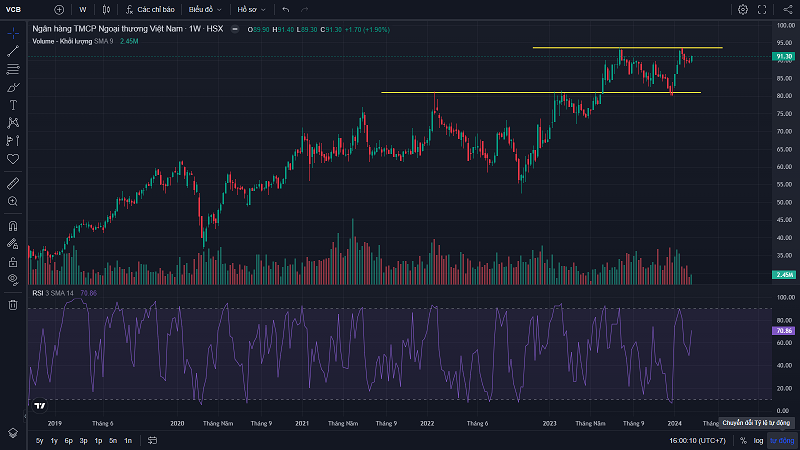Pick the ruler measure tool
The width and height of the screenshot is (800, 450).
[x=13, y=184]
